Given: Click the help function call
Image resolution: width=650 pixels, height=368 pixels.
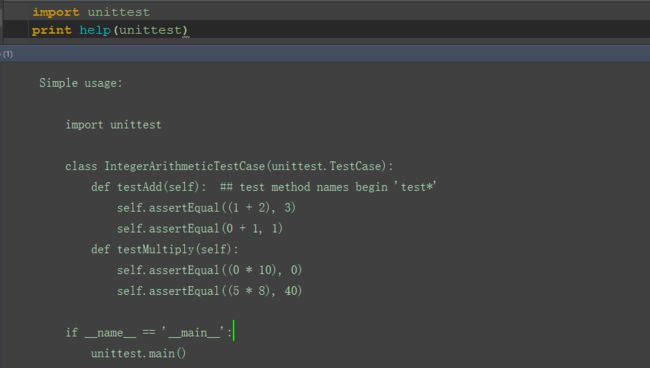Looking at the screenshot, I should point(95,30).
